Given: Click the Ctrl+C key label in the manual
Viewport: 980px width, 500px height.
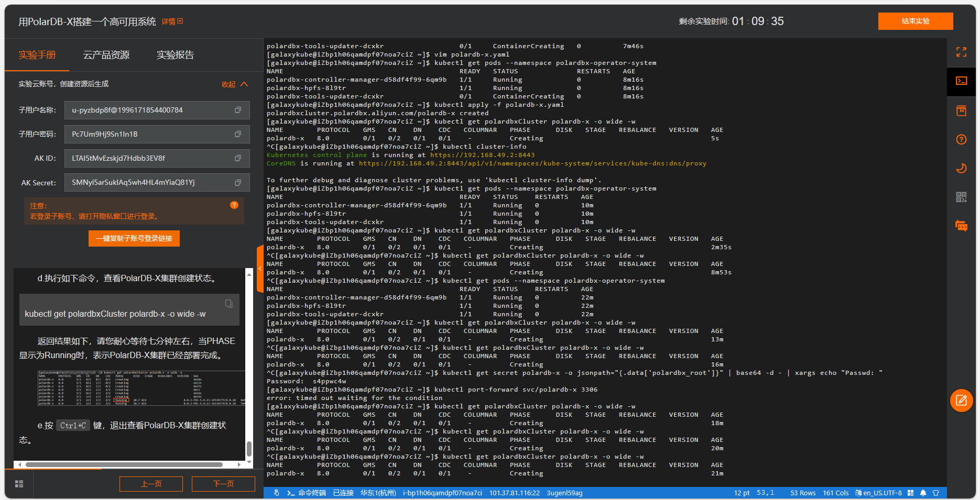Looking at the screenshot, I should click(73, 426).
